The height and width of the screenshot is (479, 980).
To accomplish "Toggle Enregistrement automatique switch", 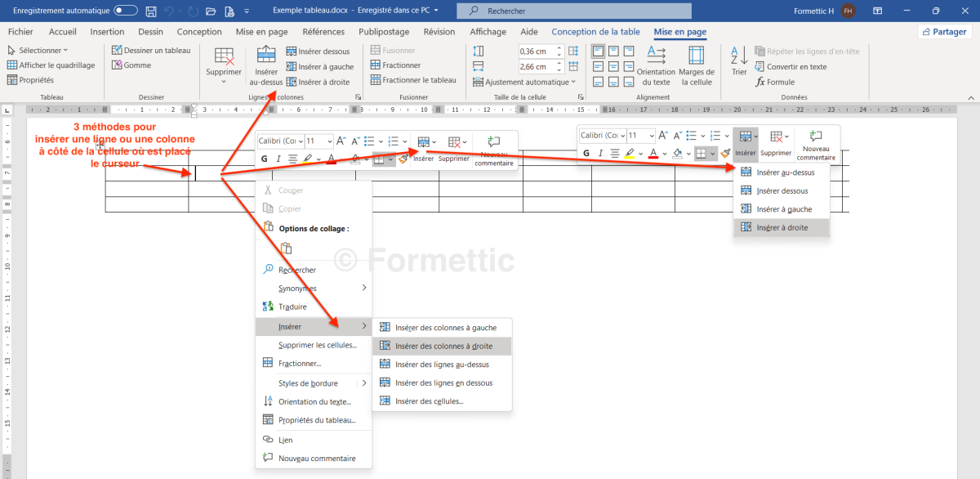I will click(x=125, y=11).
